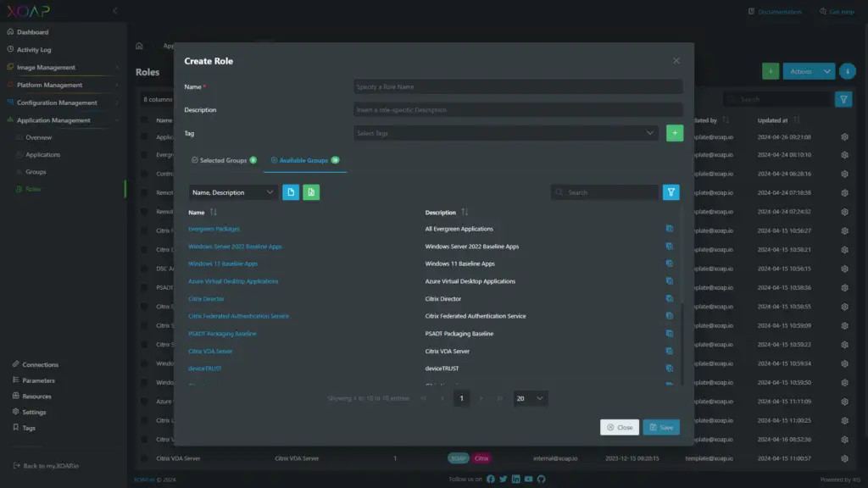Screen dimensions: 868x488
Task: Open XOAP LinkedIn page in footer
Action: point(516,480)
